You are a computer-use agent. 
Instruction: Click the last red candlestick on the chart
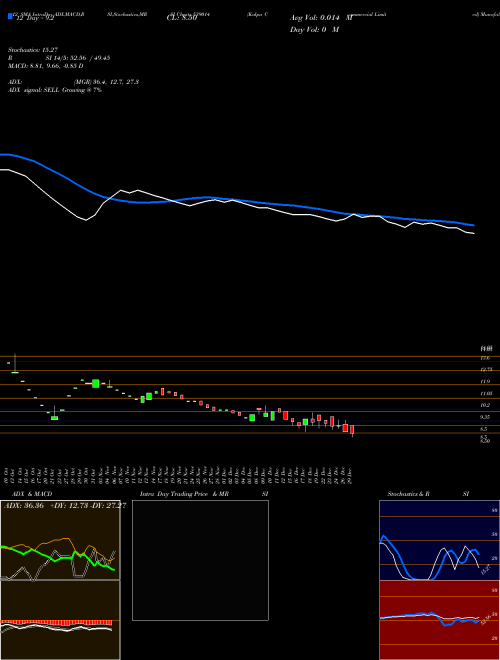tap(352, 430)
